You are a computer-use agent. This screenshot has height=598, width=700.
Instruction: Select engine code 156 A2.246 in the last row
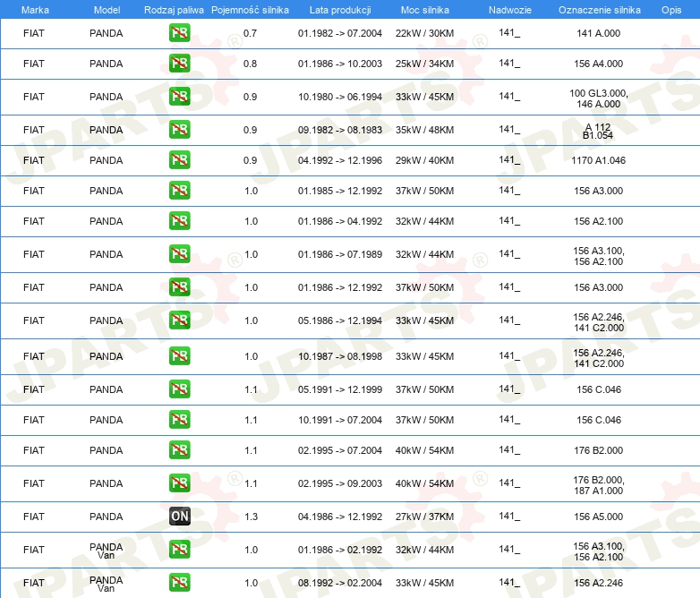click(598, 583)
